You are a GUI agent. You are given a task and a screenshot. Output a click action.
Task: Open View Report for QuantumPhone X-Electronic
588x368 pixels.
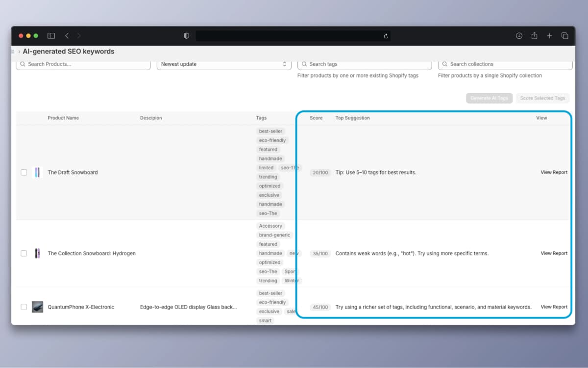554,307
